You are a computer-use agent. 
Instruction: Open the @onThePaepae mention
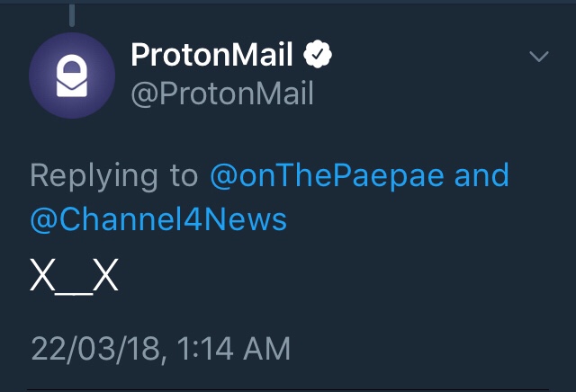click(327, 176)
